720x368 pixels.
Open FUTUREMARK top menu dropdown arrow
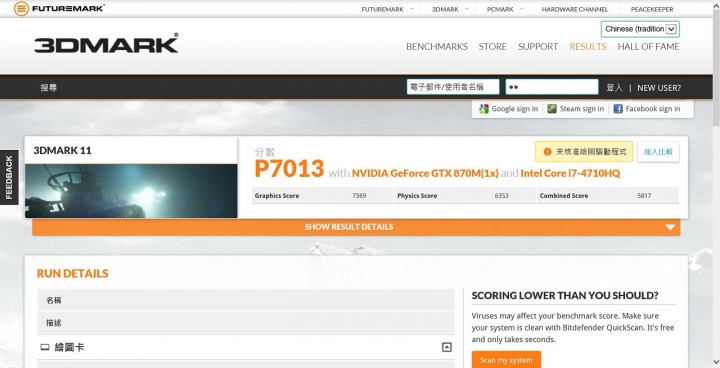click(412, 9)
